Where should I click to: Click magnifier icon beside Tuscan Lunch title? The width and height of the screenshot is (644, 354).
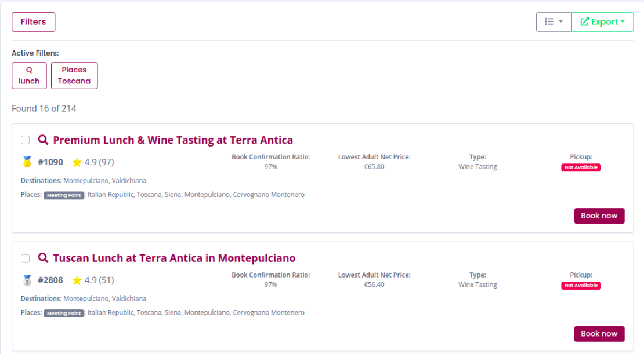(x=43, y=258)
